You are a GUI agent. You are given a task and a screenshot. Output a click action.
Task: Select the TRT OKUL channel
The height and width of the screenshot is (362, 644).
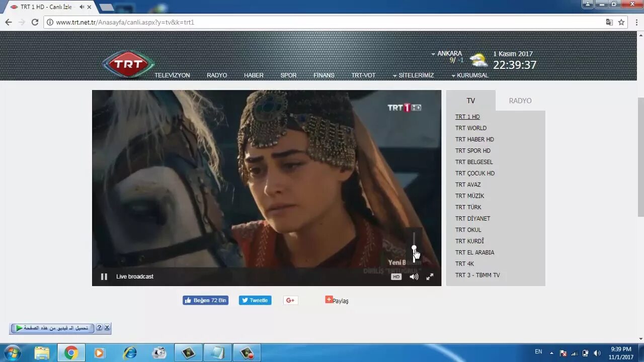[x=468, y=230]
